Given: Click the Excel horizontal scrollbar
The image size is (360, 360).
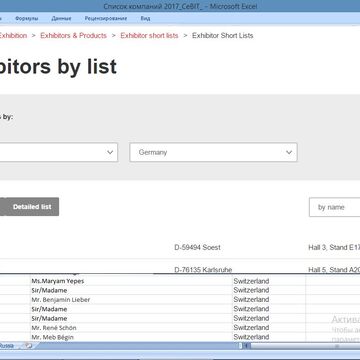Looking at the screenshot, I should (x=305, y=346).
